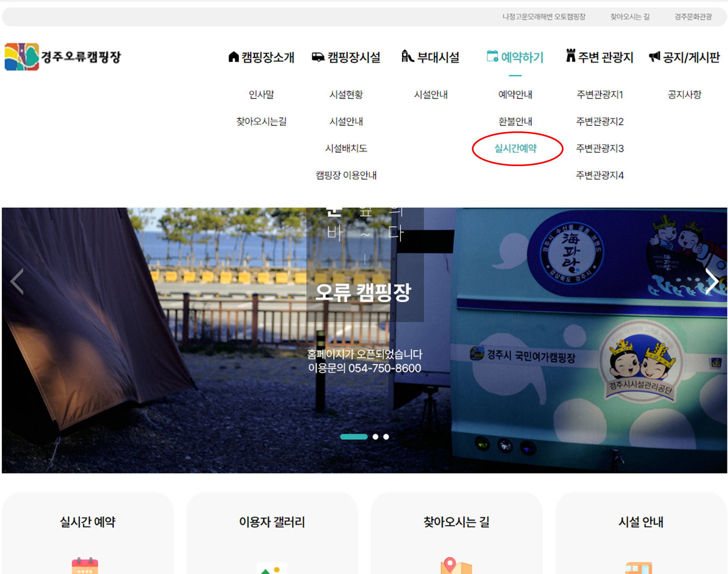Image resolution: width=728 pixels, height=574 pixels.
Task: Open the 실시간예약 submenu item
Action: pos(515,149)
